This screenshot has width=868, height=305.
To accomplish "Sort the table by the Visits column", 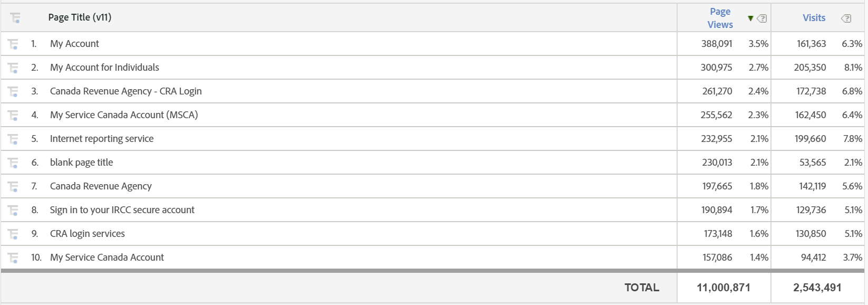I will tap(814, 18).
